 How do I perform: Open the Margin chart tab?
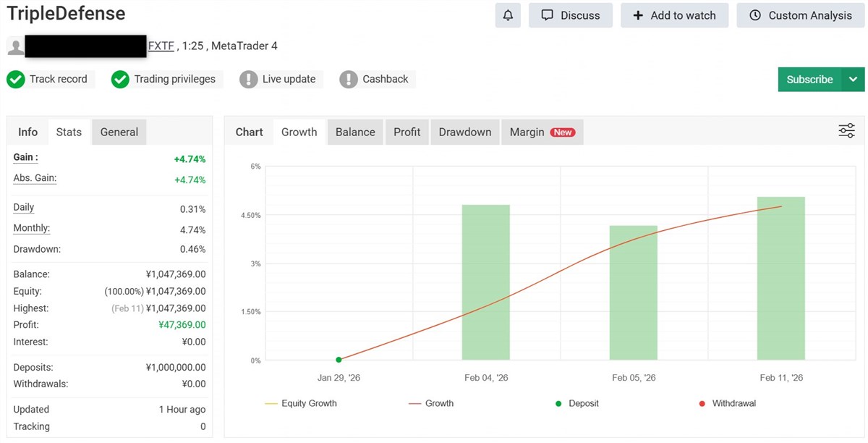click(x=542, y=132)
